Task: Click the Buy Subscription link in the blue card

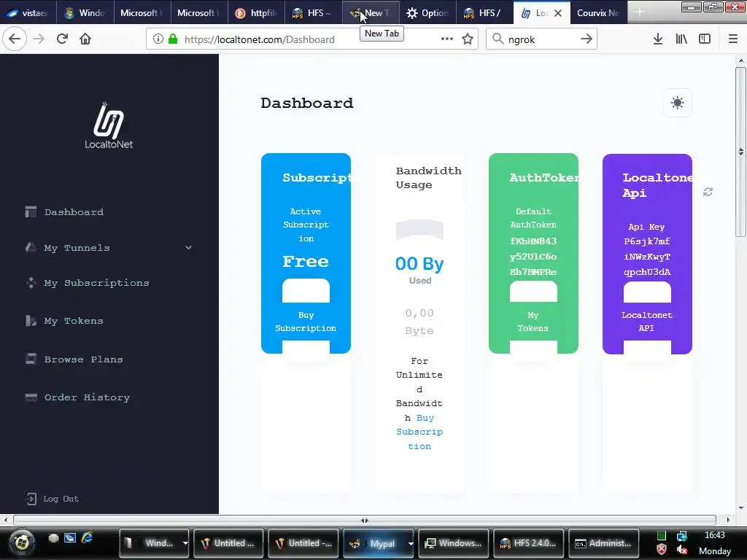Action: click(306, 322)
